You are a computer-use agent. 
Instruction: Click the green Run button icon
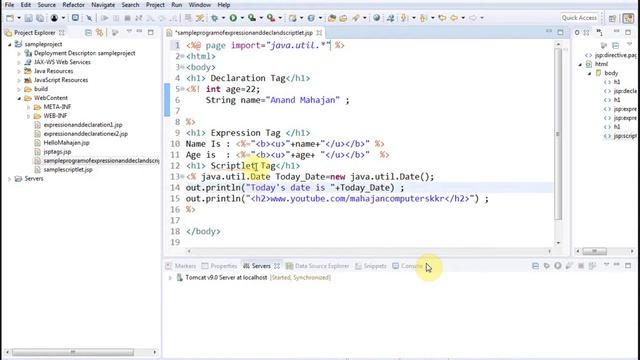point(233,18)
